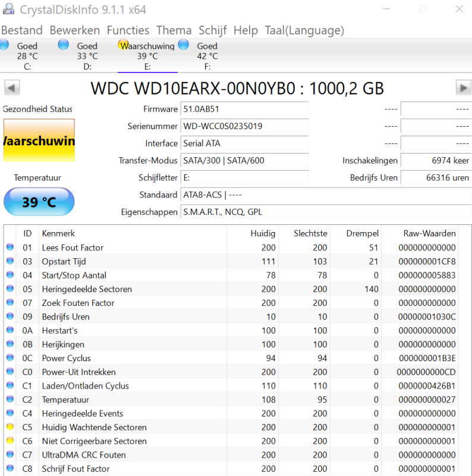The height and width of the screenshot is (476, 472).
Task: Select drive C: good status orb
Action: point(4,45)
